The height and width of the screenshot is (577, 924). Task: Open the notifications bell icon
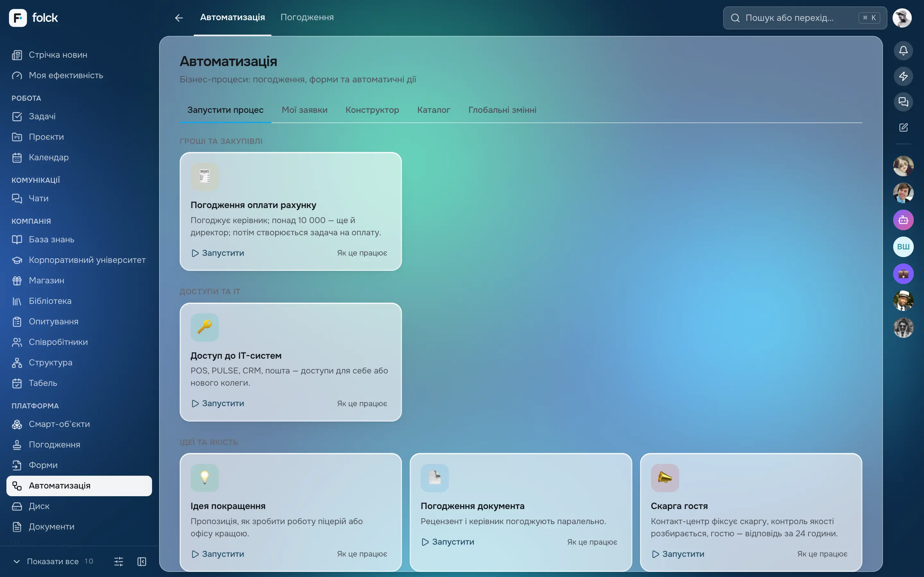click(903, 51)
